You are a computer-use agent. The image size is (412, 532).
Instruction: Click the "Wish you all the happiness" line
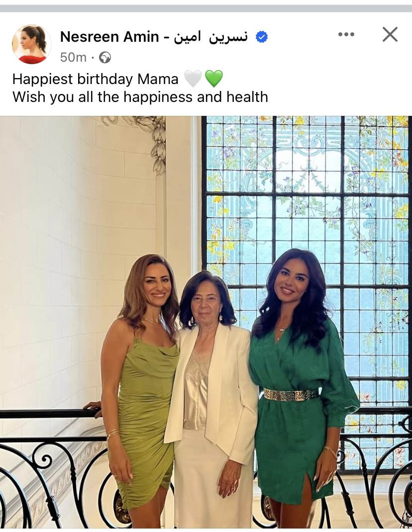(140, 97)
